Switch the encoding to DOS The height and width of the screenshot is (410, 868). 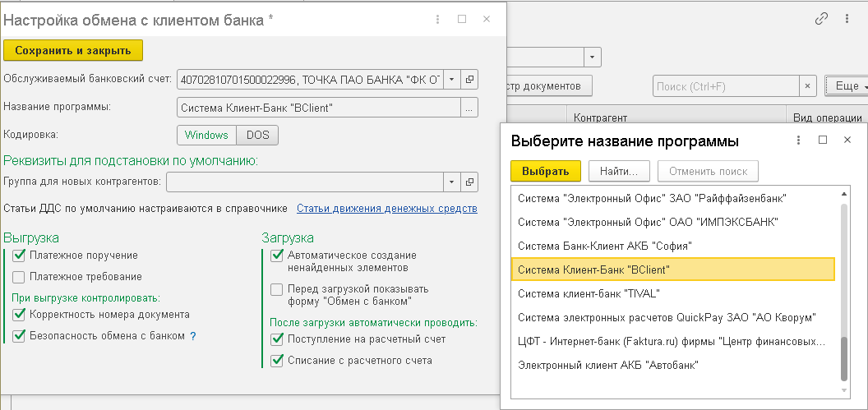point(258,135)
